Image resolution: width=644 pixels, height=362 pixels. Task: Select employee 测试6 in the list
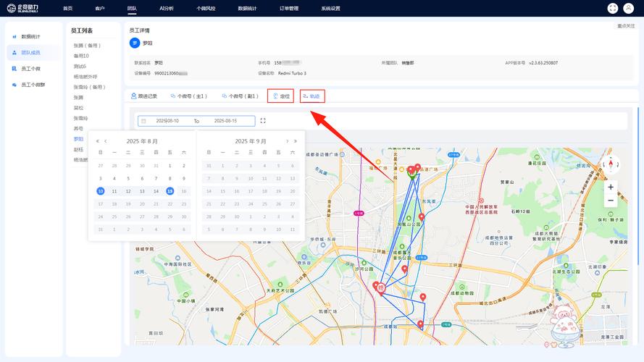[80, 66]
